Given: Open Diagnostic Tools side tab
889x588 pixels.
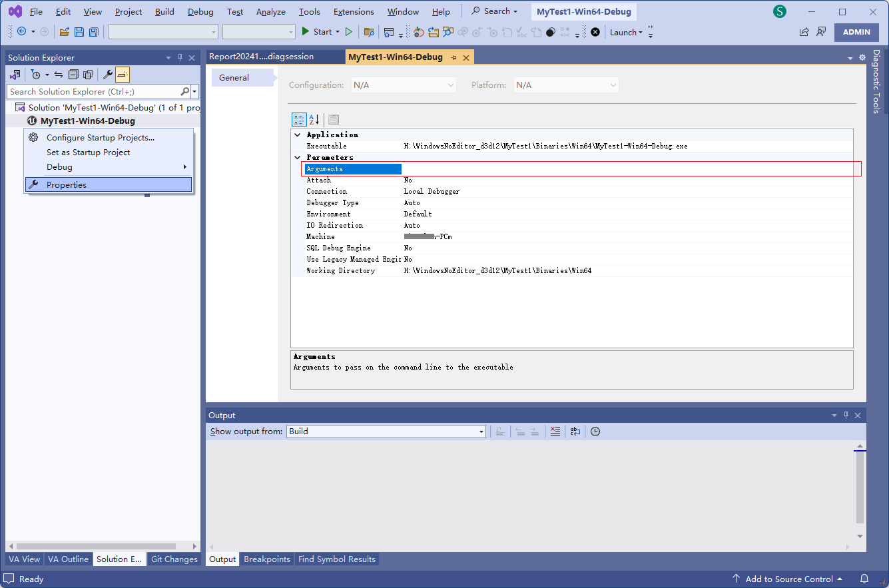Looking at the screenshot, I should tap(876, 81).
